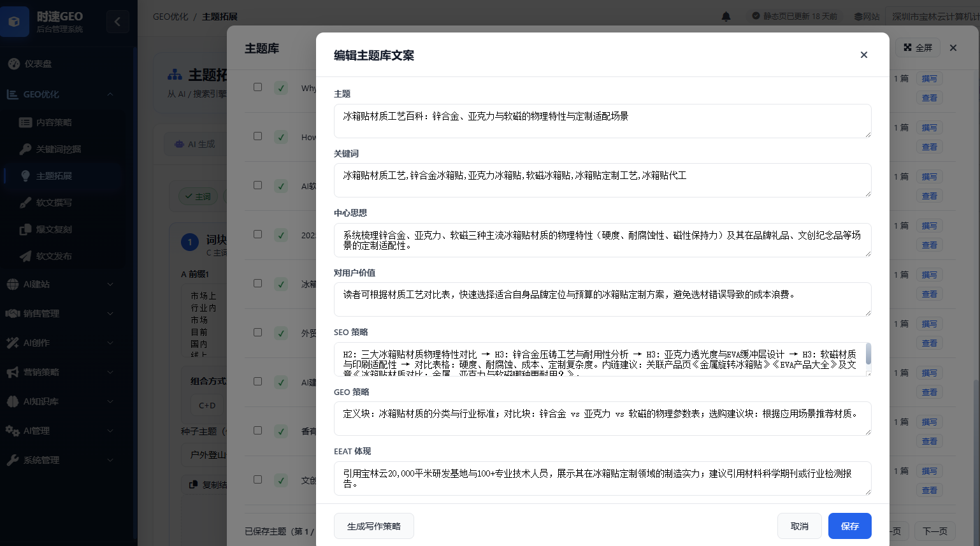Screen dimensions: 980x546
Task: Expand the AI知识库 sidebar menu
Action: tap(110, 401)
